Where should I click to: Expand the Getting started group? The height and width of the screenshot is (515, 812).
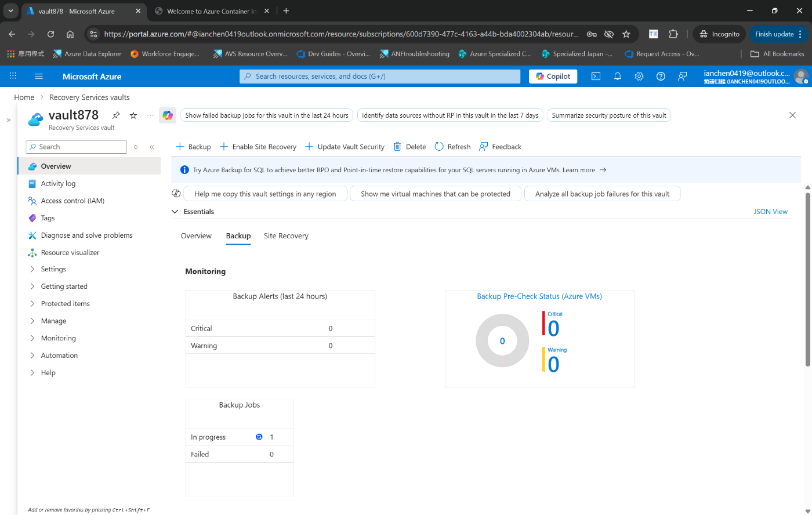(x=32, y=286)
